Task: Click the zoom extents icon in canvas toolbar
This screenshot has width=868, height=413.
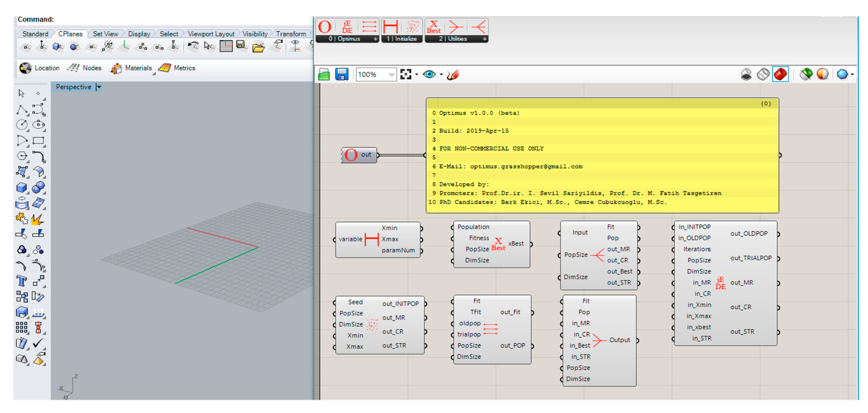Action: pos(406,74)
